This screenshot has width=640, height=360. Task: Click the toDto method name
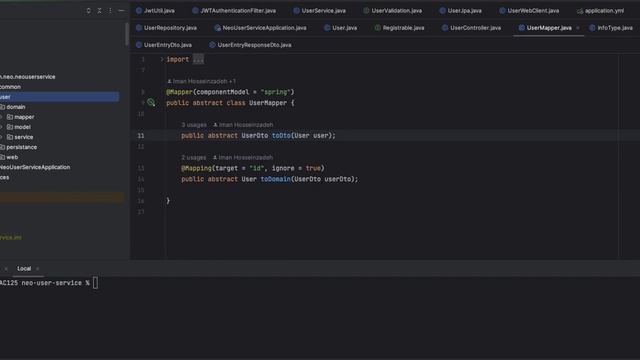[x=281, y=136]
